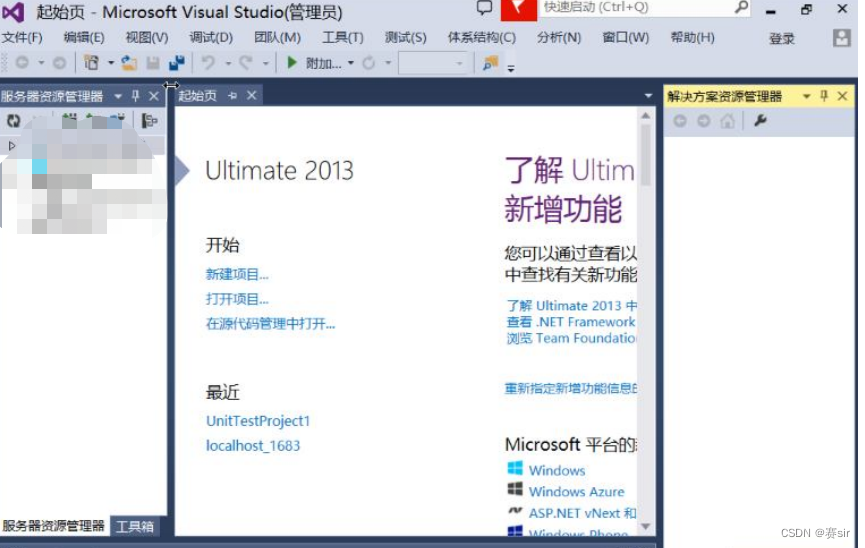Open recent project UnitTestProject1
The height and width of the screenshot is (548, 865).
tap(258, 421)
